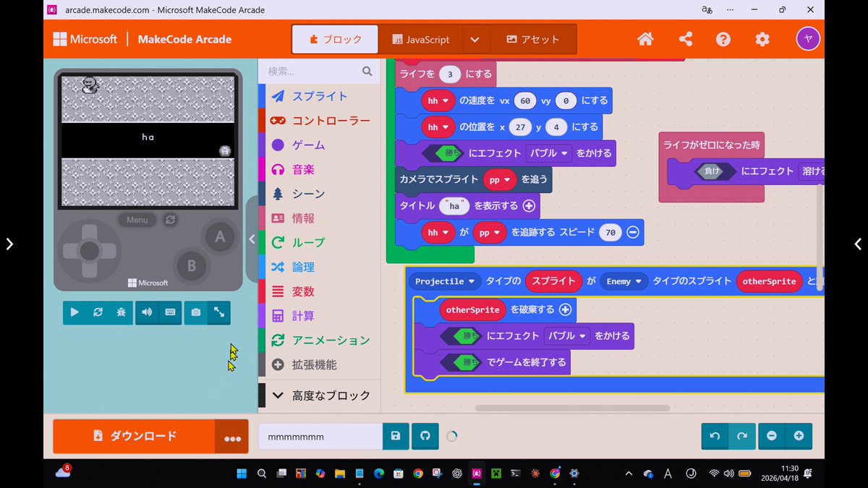The width and height of the screenshot is (868, 488).
Task: Zoom in the workspace
Action: point(799,436)
